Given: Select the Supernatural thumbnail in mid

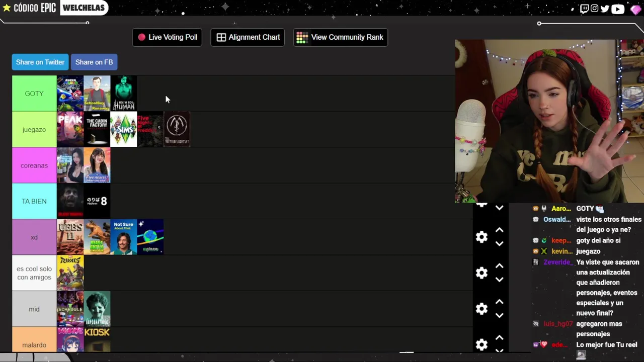Looking at the screenshot, I should pyautogui.click(x=97, y=309).
